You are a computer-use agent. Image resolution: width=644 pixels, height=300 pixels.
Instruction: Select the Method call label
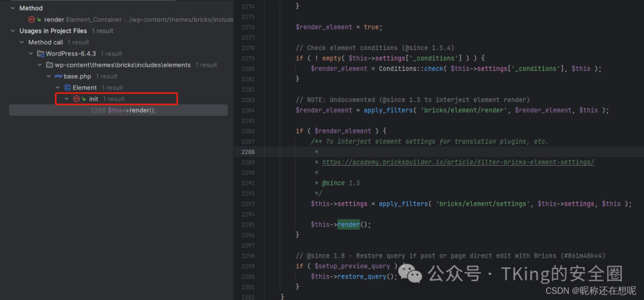[45, 42]
